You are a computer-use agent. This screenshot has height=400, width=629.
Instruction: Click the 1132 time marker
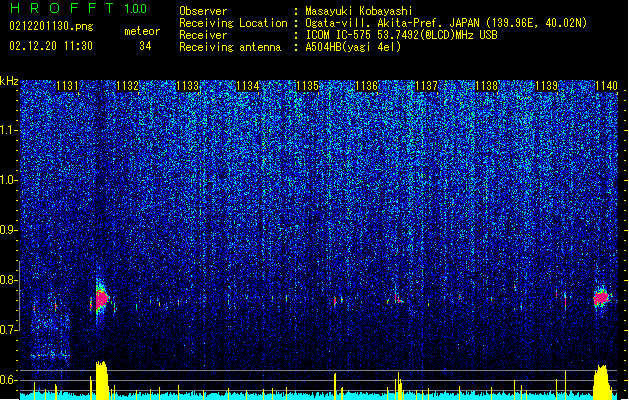(127, 86)
